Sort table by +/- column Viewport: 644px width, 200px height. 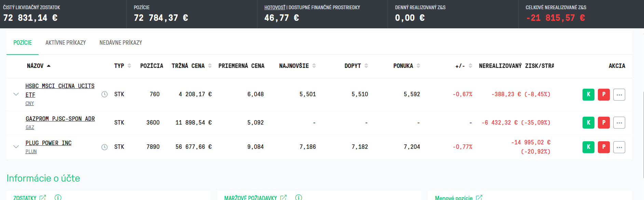point(464,66)
